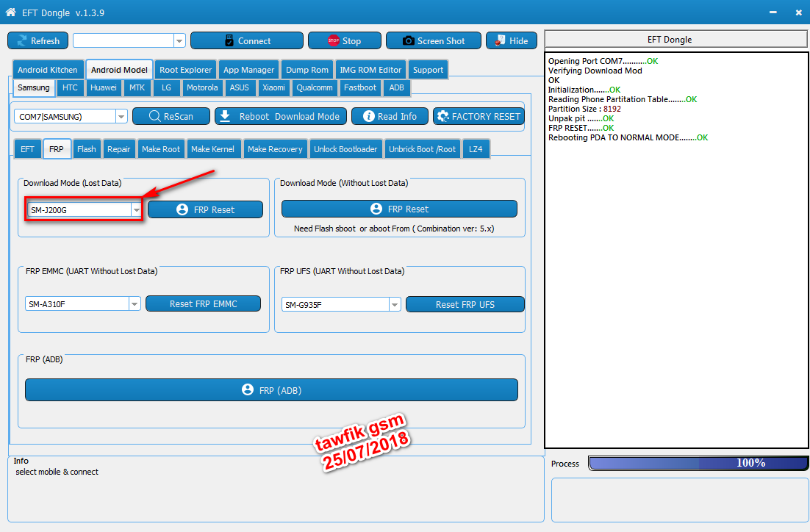
Task: Switch to Android Model tab
Action: 119,70
